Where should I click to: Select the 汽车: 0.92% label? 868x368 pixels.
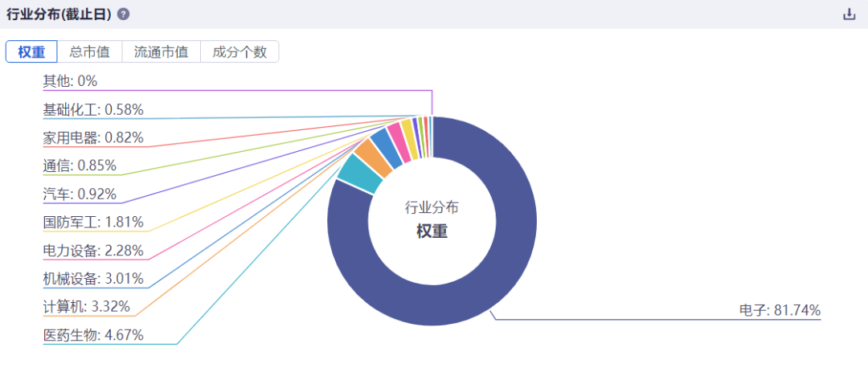coord(80,194)
